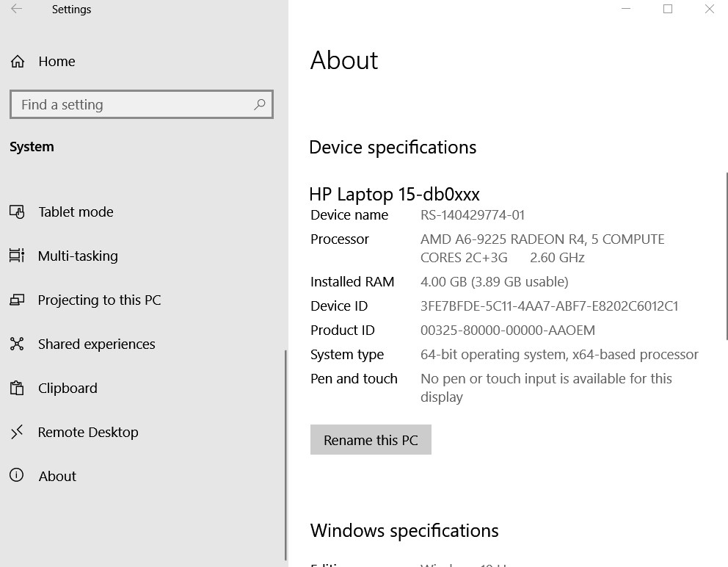728x567 pixels.
Task: Click the Multi-tasking icon
Action: pos(17,256)
